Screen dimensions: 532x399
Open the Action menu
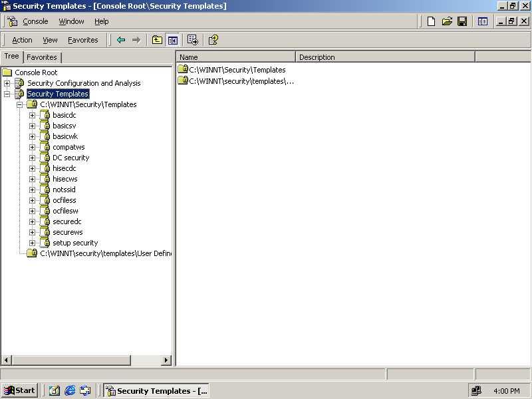(x=22, y=40)
